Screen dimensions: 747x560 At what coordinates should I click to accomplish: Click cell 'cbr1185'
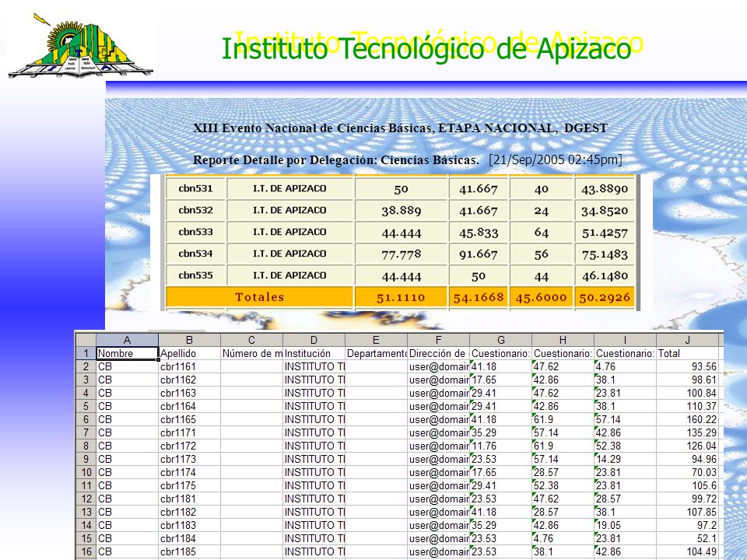click(189, 551)
